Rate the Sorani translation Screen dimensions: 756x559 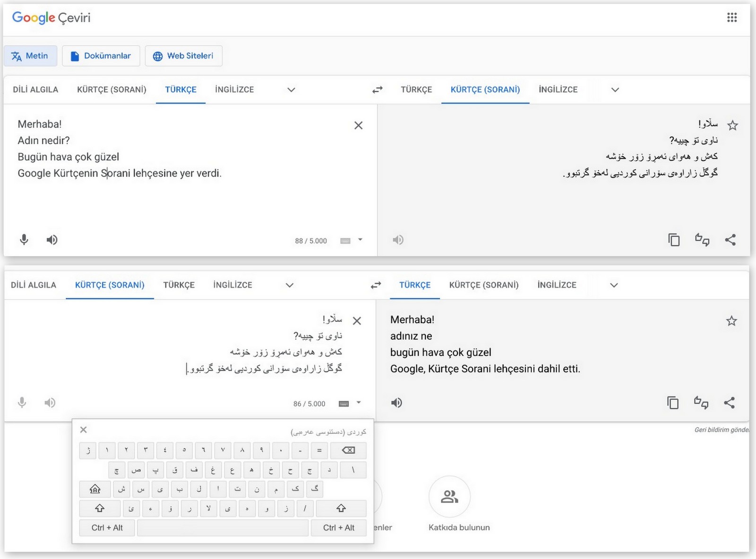click(x=702, y=240)
